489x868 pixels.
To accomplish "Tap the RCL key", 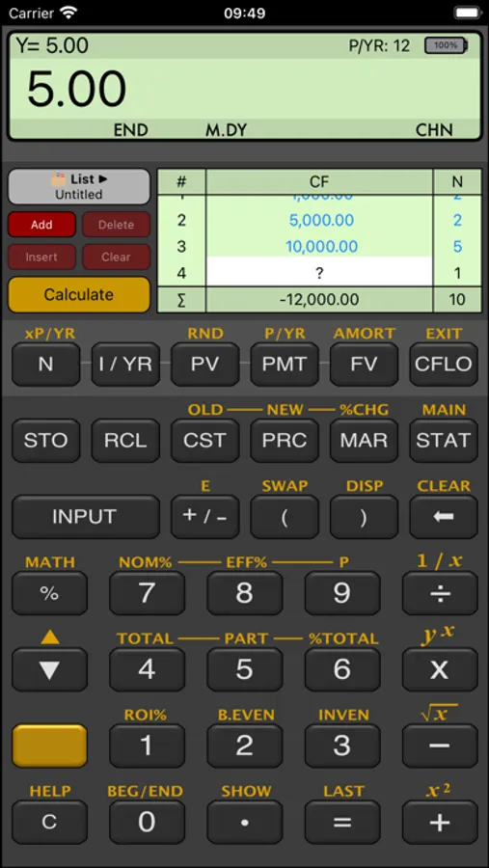I will click(x=125, y=441).
